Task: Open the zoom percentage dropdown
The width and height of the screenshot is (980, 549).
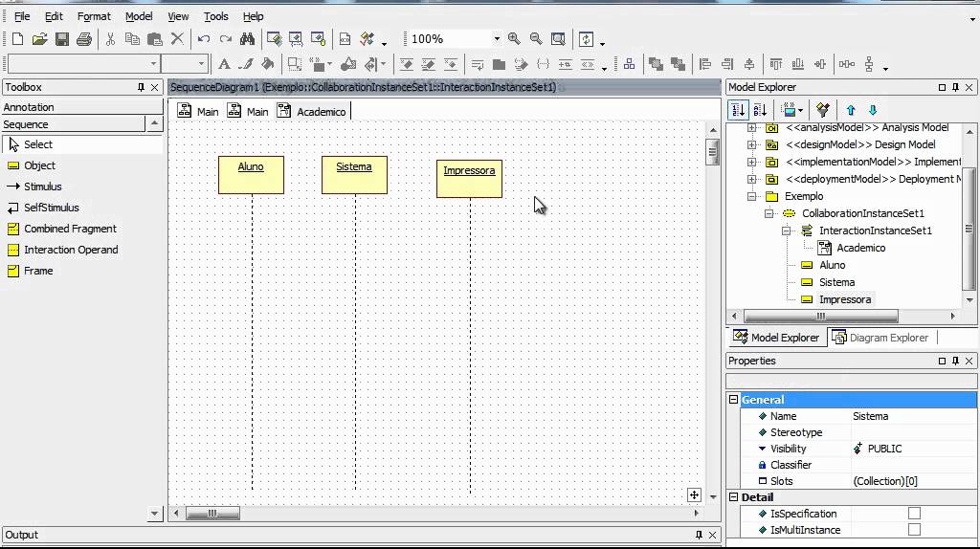Action: coord(497,39)
